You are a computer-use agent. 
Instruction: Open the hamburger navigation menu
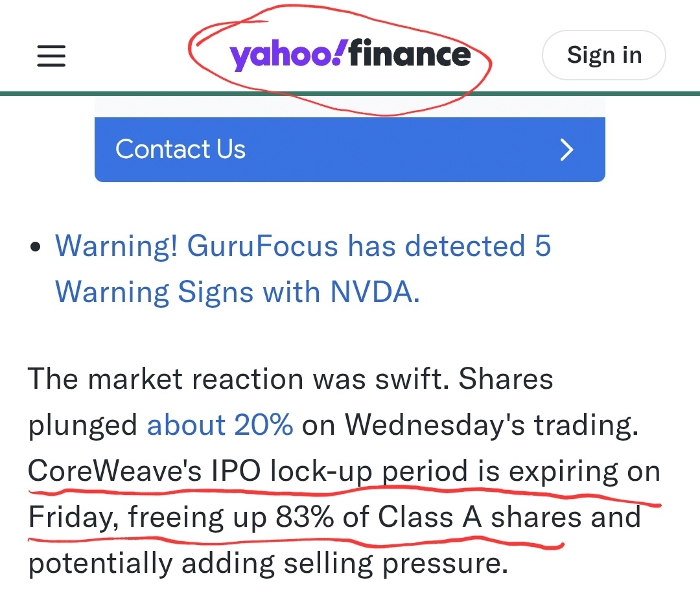51,56
